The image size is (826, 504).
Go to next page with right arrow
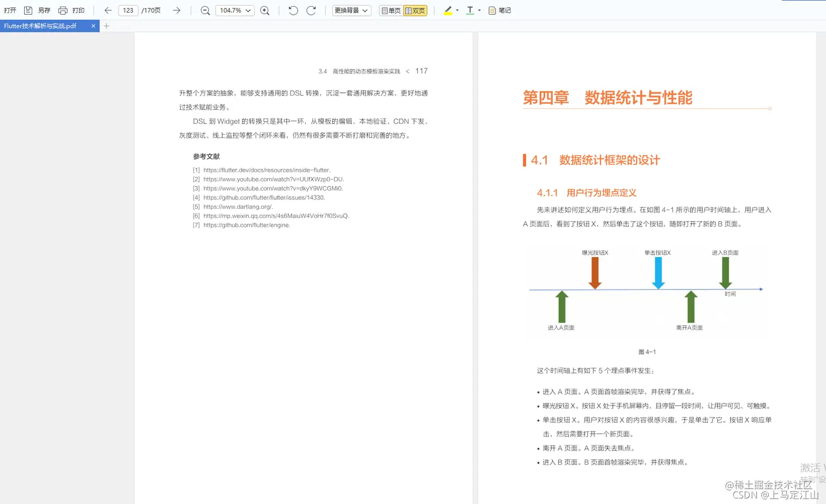coord(176,10)
